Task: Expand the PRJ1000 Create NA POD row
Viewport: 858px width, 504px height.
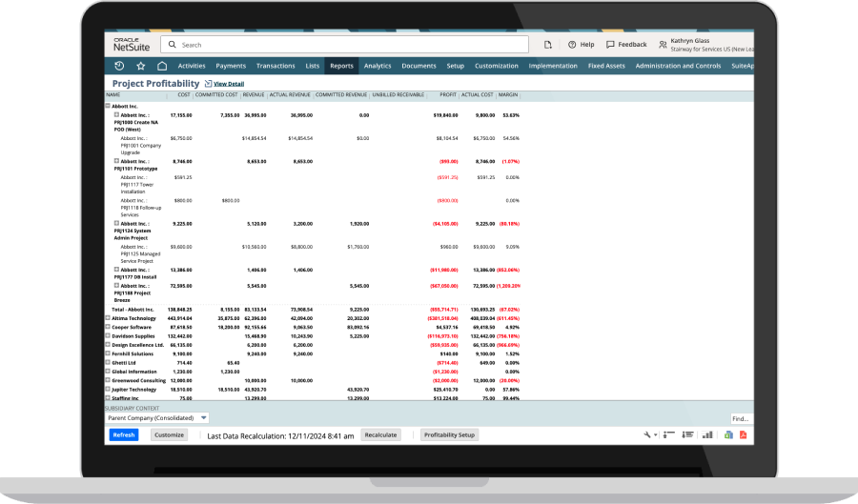Action: 116,114
